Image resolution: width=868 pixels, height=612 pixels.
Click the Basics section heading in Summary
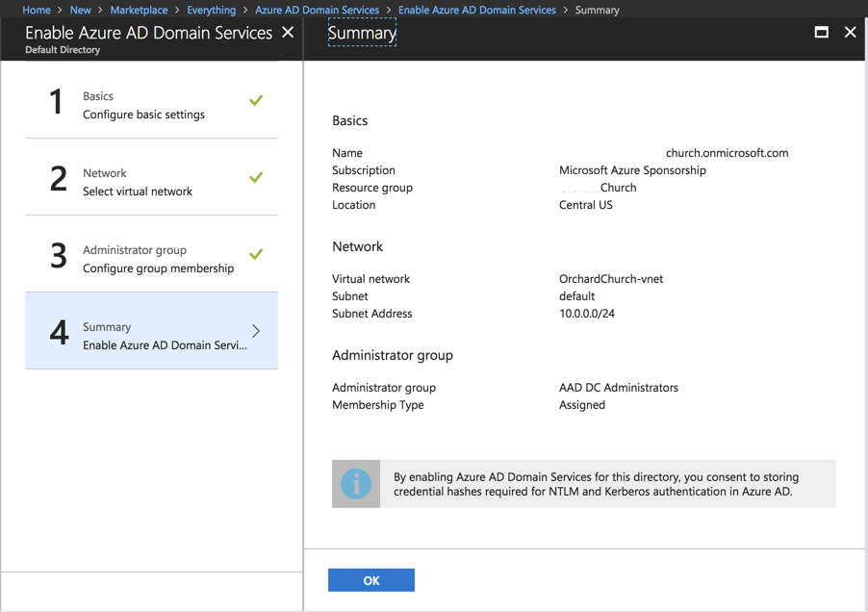(x=350, y=120)
